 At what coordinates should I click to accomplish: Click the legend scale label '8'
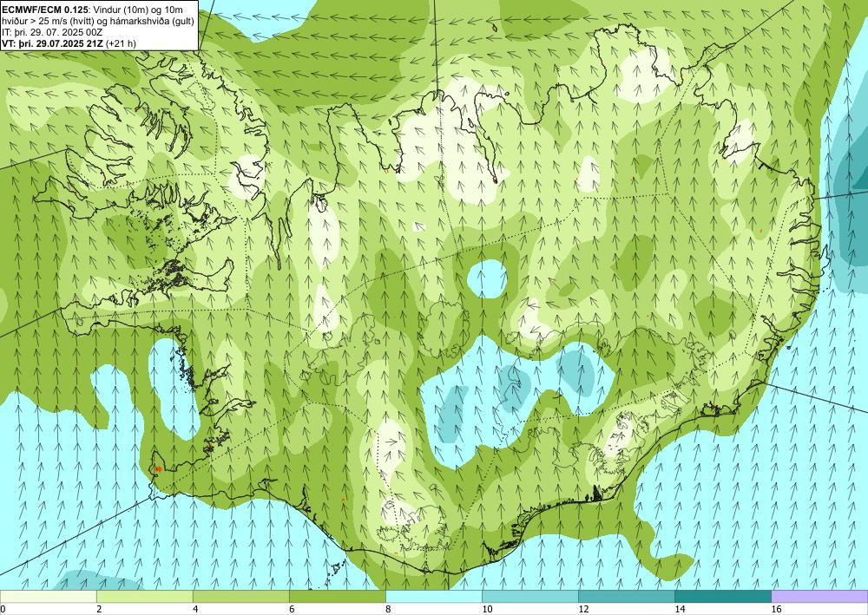tap(387, 609)
